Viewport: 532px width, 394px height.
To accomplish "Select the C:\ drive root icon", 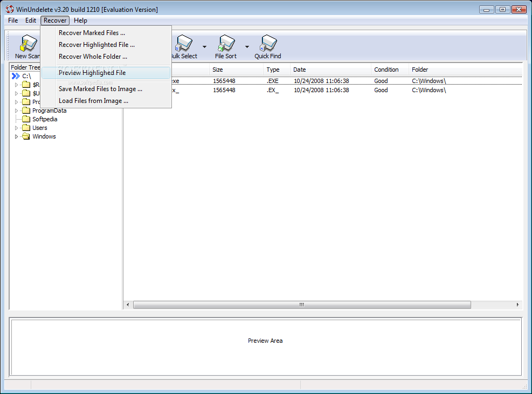I will click(16, 76).
